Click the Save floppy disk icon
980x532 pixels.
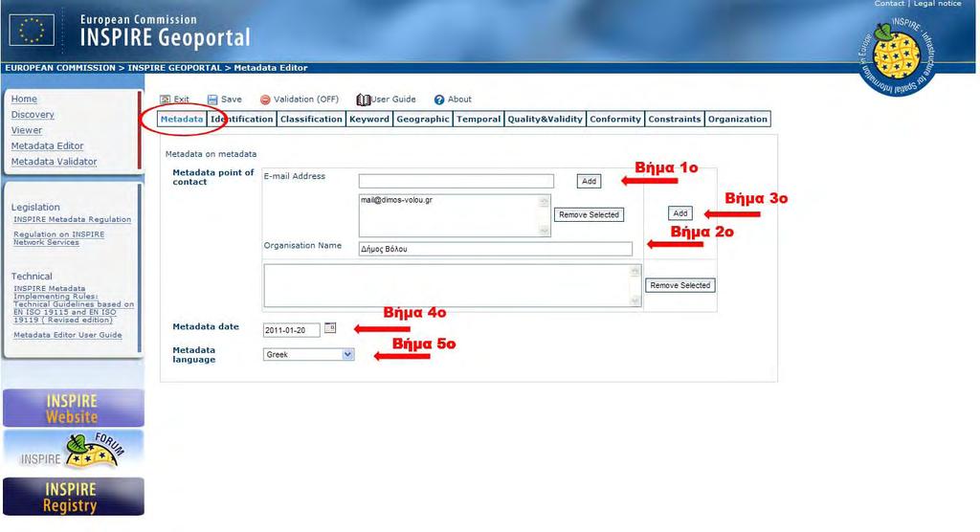click(212, 100)
